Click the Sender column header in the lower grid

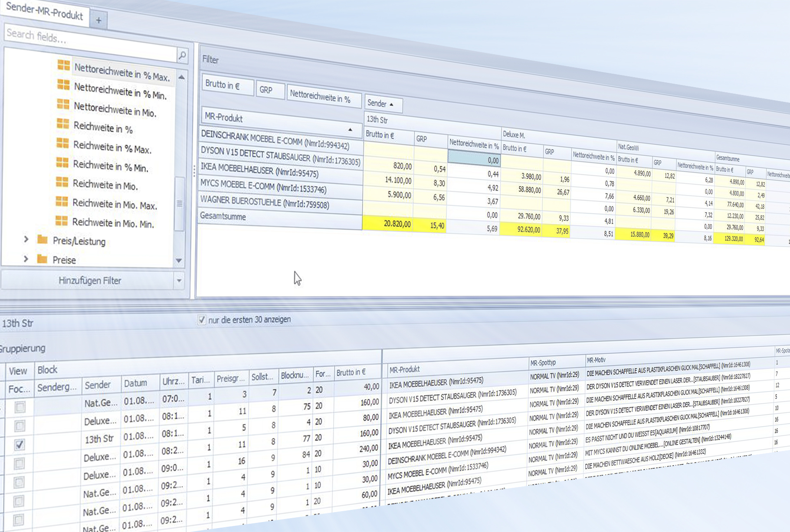click(101, 385)
